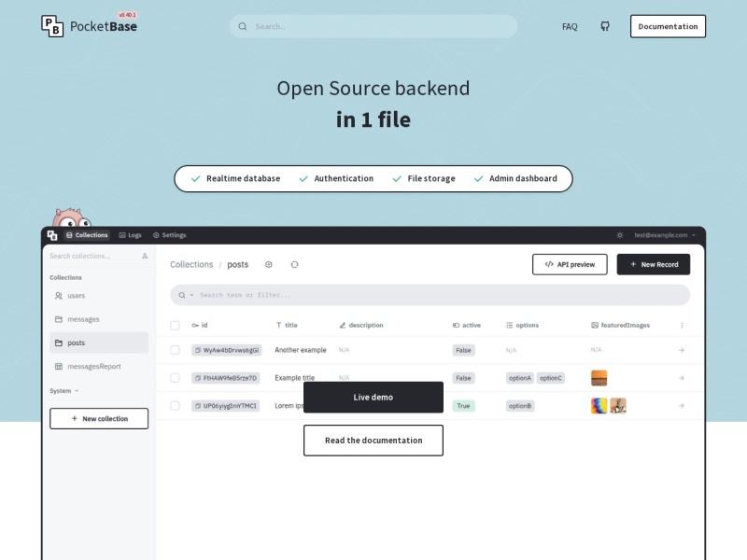Open the API preview button
This screenshot has height=560, width=747.
click(570, 264)
